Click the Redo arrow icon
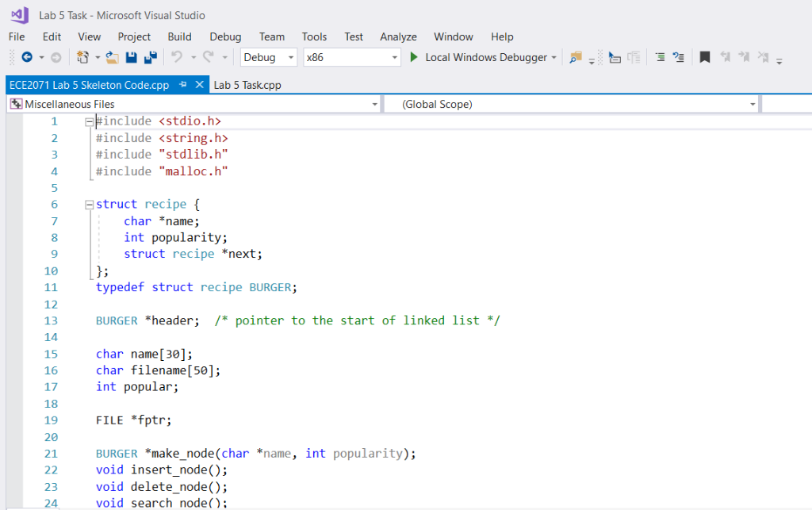 pos(209,57)
